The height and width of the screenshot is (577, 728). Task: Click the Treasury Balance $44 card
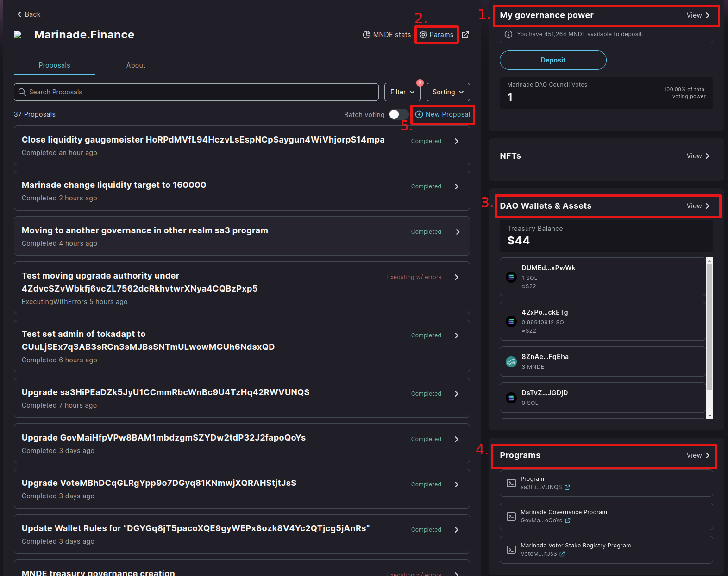coord(606,236)
